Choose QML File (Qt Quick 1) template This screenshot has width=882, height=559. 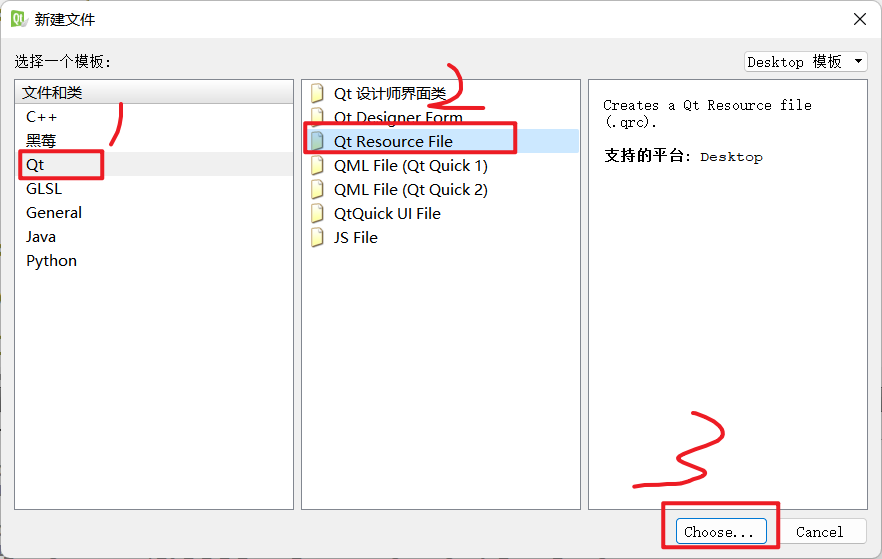pyautogui.click(x=440, y=165)
